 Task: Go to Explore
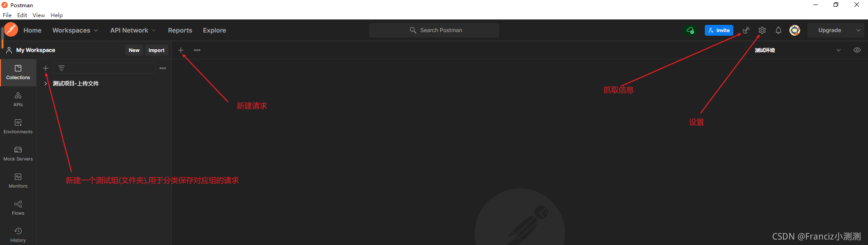(214, 30)
